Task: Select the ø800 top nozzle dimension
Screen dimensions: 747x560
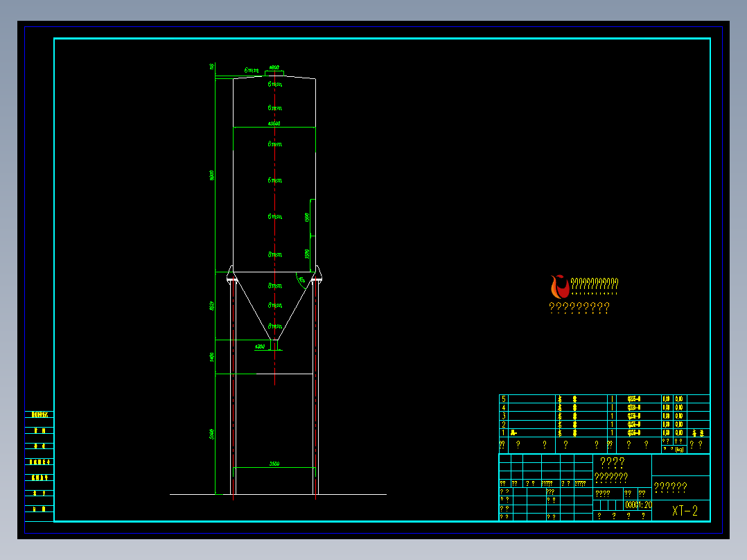Action: point(274,68)
